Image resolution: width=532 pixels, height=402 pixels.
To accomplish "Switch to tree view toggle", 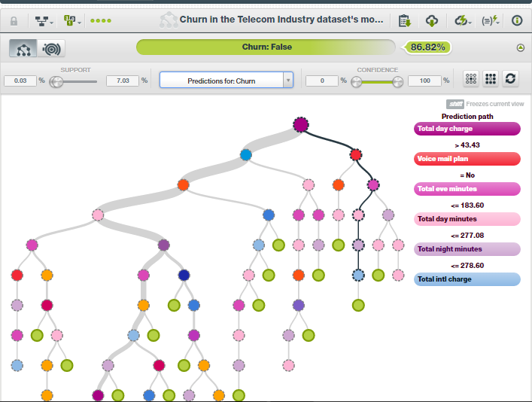I will 23,48.
